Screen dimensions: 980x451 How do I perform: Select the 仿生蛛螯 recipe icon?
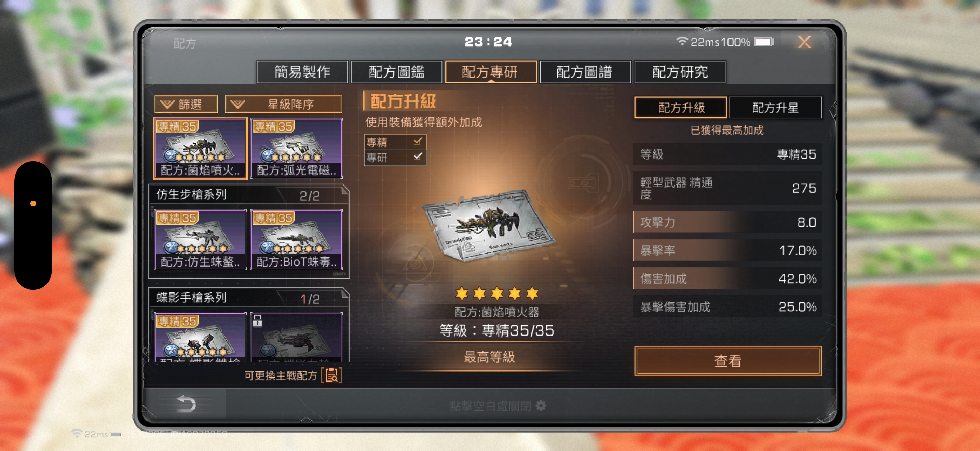tap(200, 240)
